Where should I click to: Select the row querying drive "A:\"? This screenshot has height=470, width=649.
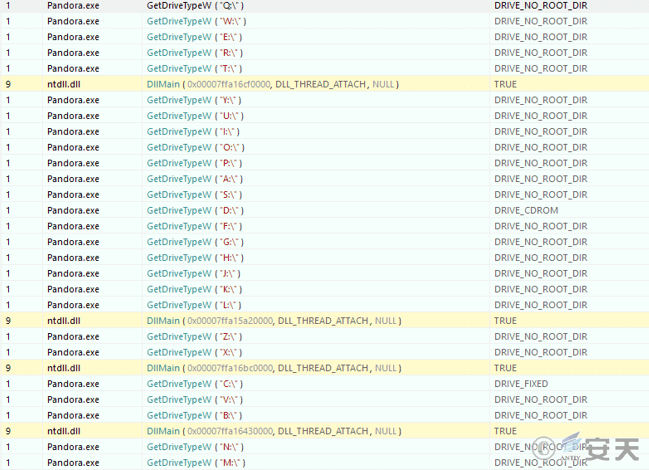tap(195, 179)
